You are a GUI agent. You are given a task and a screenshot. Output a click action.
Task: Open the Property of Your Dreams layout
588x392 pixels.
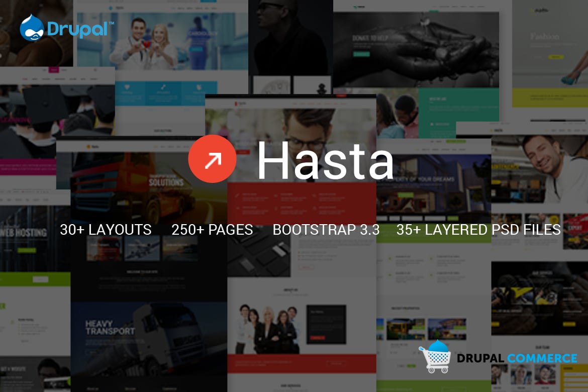[432, 186]
